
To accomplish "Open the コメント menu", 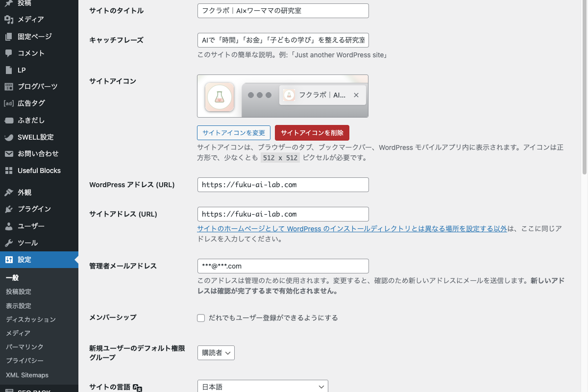I will click(x=39, y=53).
